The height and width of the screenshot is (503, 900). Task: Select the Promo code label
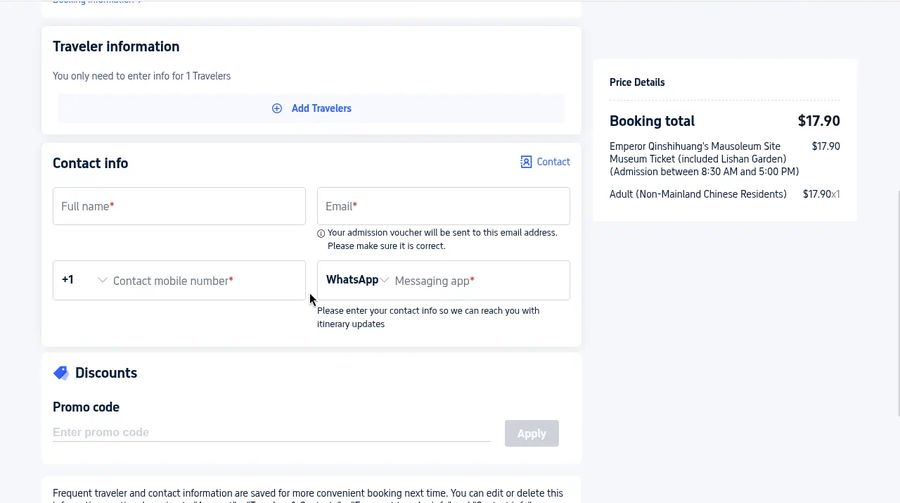tap(86, 407)
